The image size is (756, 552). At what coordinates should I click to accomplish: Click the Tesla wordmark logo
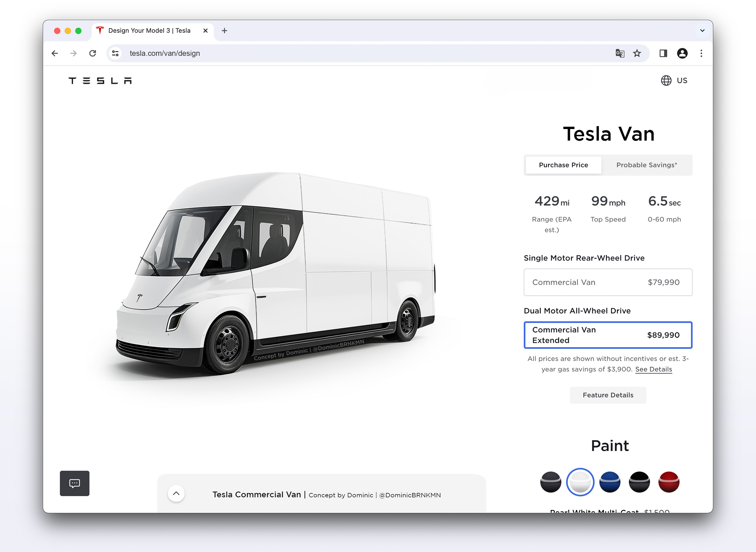click(x=100, y=80)
